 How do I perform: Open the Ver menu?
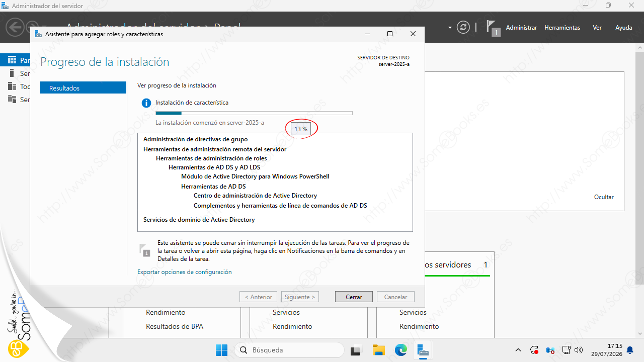coord(597,28)
